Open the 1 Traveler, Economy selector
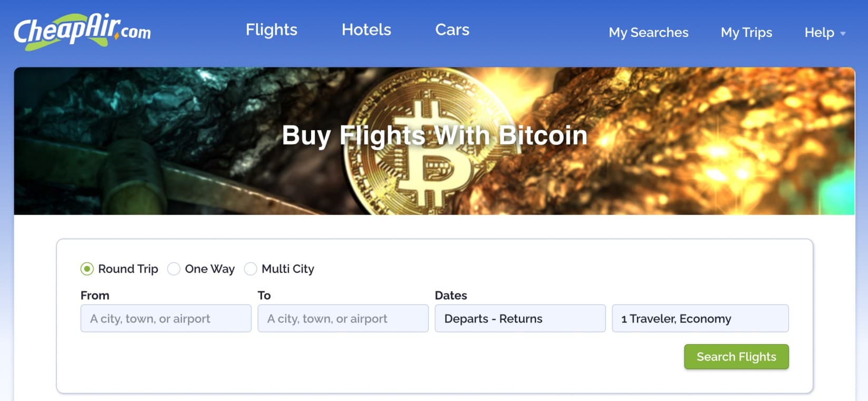This screenshot has height=401, width=868. (700, 319)
